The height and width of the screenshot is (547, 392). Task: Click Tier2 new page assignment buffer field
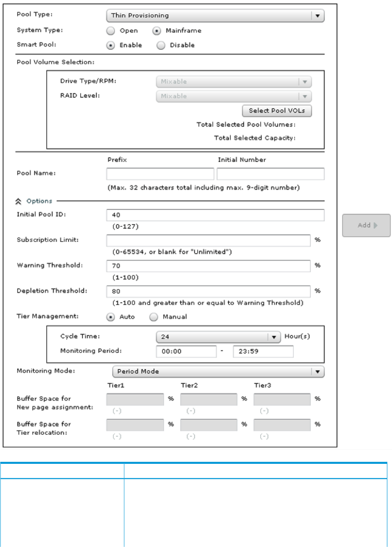(x=209, y=399)
